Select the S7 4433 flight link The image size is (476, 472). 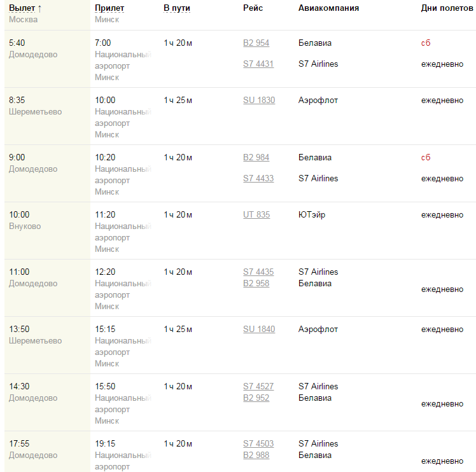click(258, 179)
